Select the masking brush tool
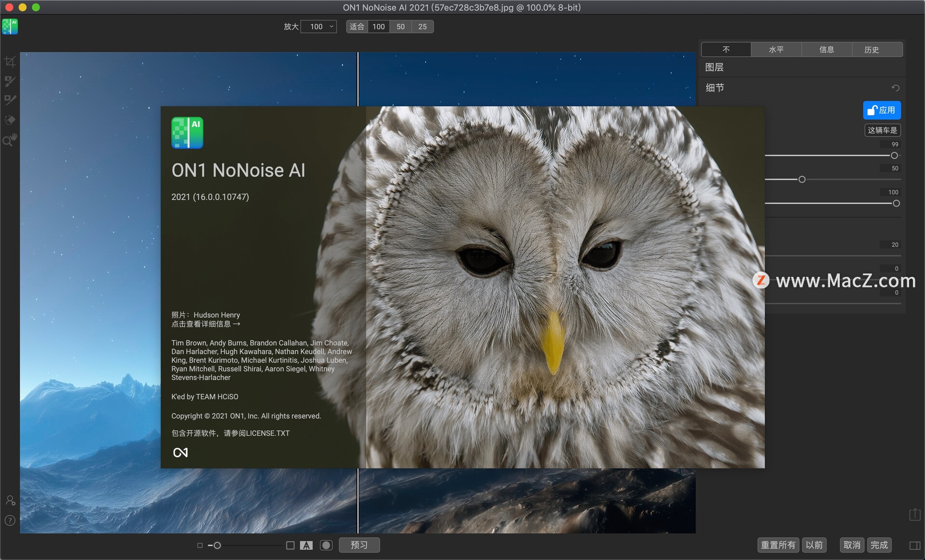 tap(10, 81)
